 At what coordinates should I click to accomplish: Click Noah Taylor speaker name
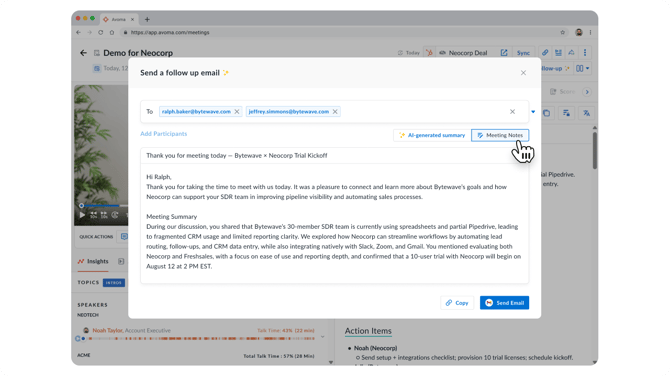[x=108, y=330]
